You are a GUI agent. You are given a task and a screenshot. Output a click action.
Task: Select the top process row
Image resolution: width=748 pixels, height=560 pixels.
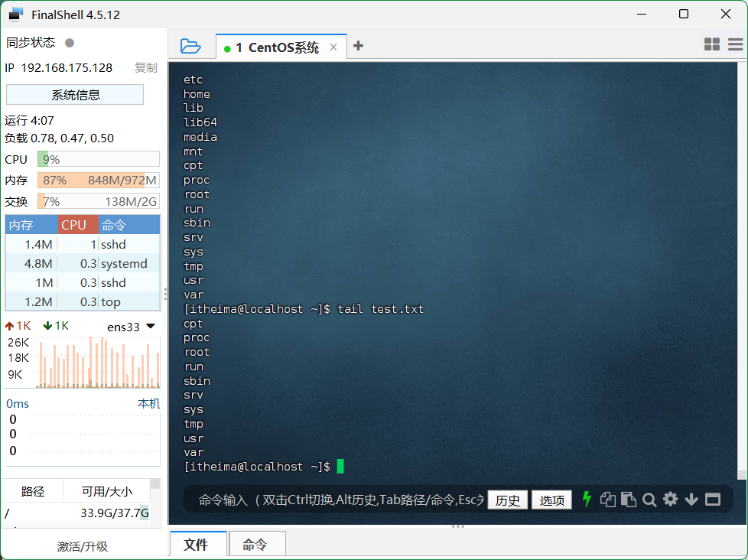point(83,301)
